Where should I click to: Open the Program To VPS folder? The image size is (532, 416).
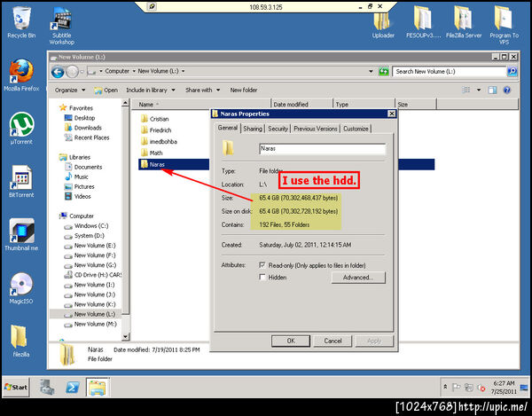[504, 26]
